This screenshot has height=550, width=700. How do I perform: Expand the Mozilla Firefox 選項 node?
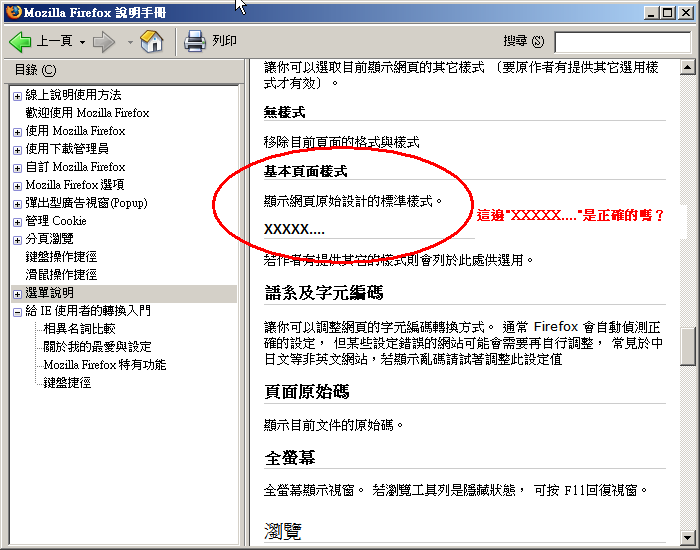(x=17, y=186)
